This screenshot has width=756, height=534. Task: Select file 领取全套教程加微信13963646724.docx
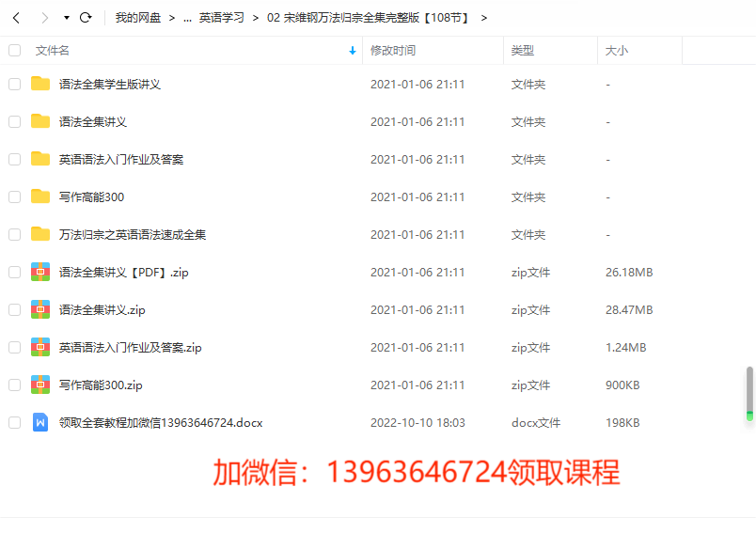(161, 423)
